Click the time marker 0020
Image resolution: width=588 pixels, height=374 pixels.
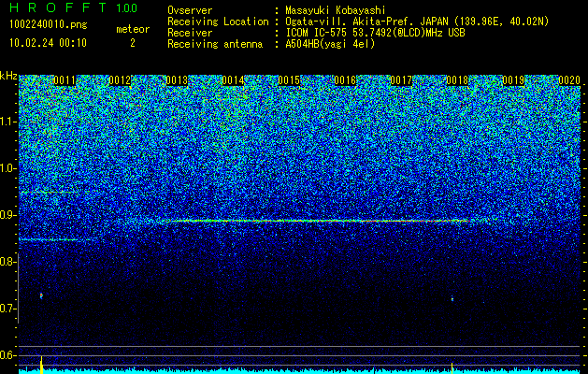click(569, 80)
